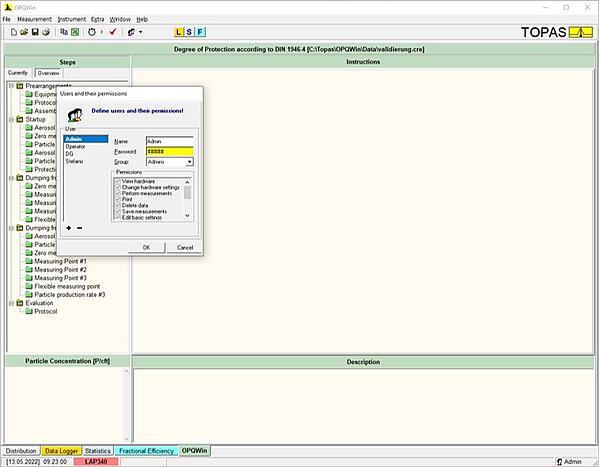This screenshot has width=599, height=467.
Task: Click Cancel in the permissions dialog
Action: [x=185, y=247]
